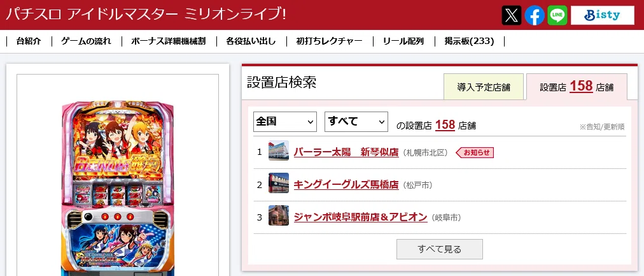Click the (松戸市) location text
644x276 pixels.
(x=417, y=185)
